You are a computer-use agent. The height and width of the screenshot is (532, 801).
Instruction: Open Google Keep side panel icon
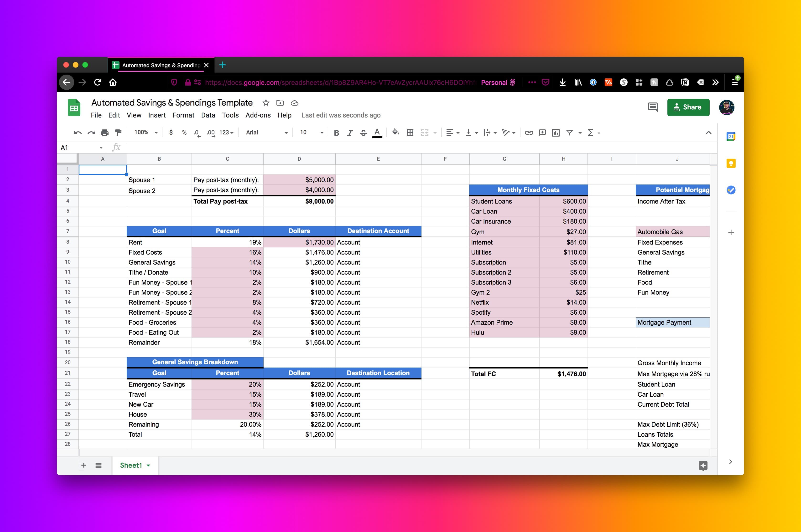(x=731, y=164)
